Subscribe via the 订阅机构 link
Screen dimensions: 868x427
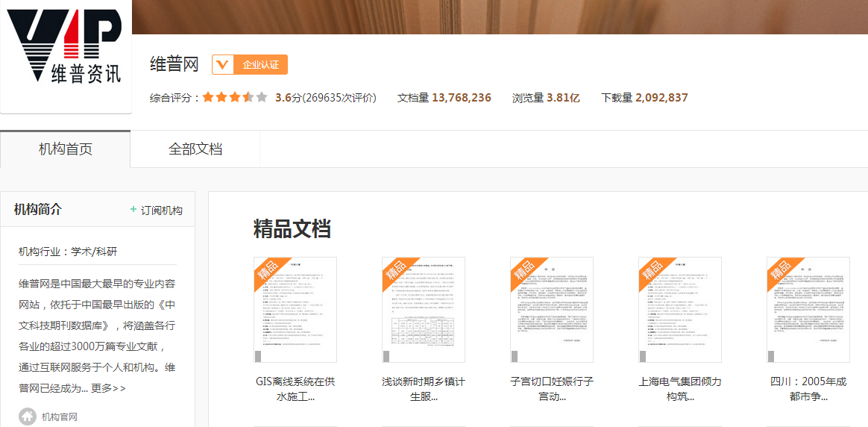[x=161, y=211]
